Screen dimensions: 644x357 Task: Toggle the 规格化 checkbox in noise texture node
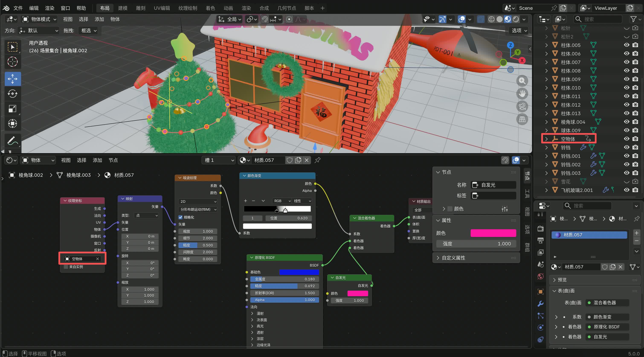(x=180, y=217)
